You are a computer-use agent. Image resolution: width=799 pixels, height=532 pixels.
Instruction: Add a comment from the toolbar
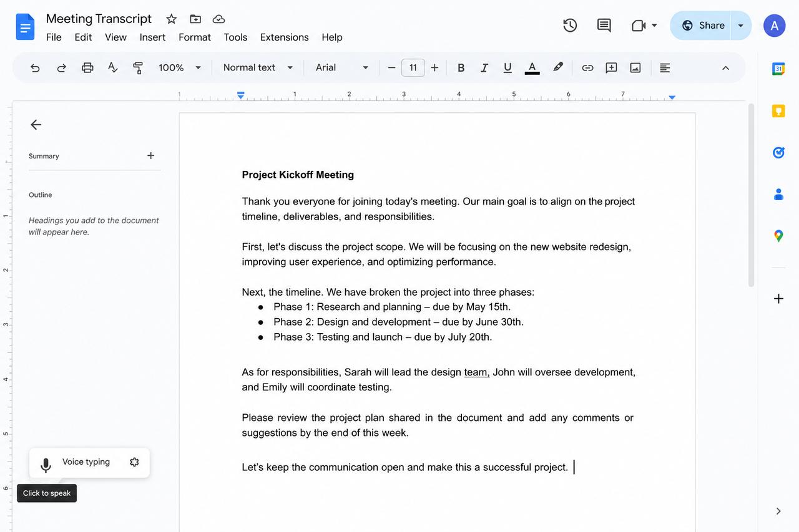[611, 67]
